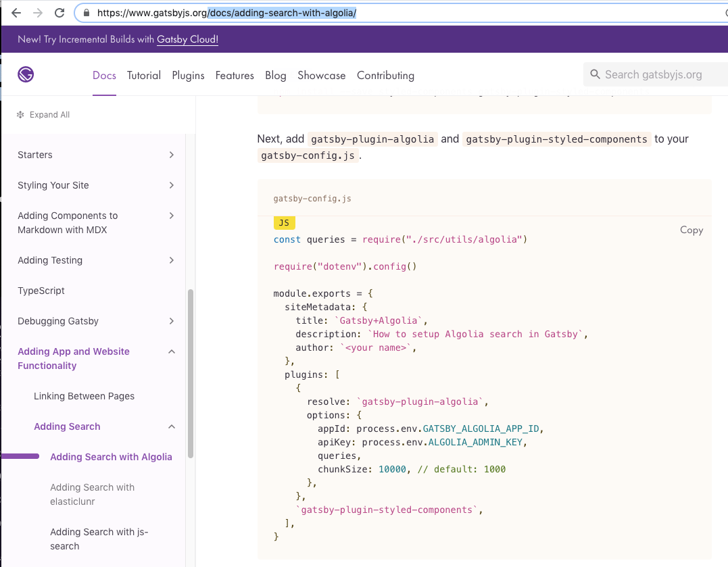
Task: Open the Adding Search with elasticlunr page
Action: tap(92, 494)
